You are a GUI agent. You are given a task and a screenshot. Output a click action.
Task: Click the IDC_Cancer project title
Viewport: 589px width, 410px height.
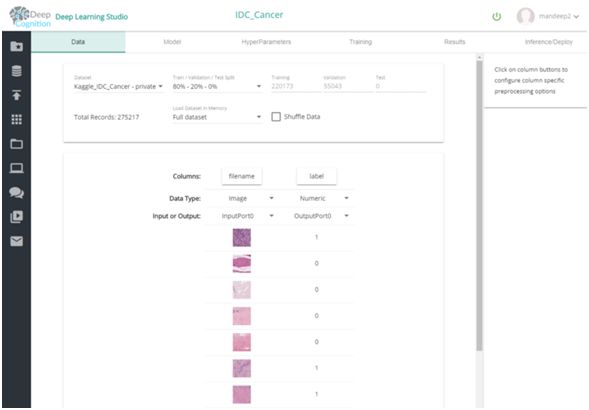[x=259, y=15]
